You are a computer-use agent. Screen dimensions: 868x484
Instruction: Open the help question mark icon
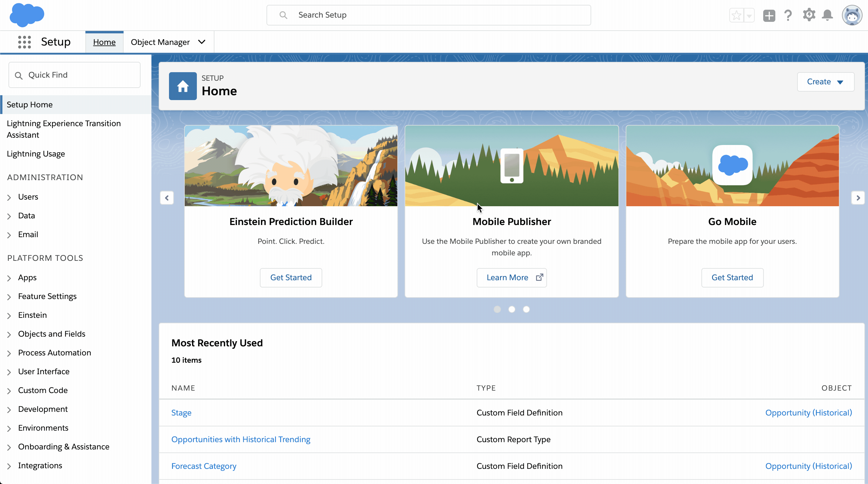(x=788, y=15)
